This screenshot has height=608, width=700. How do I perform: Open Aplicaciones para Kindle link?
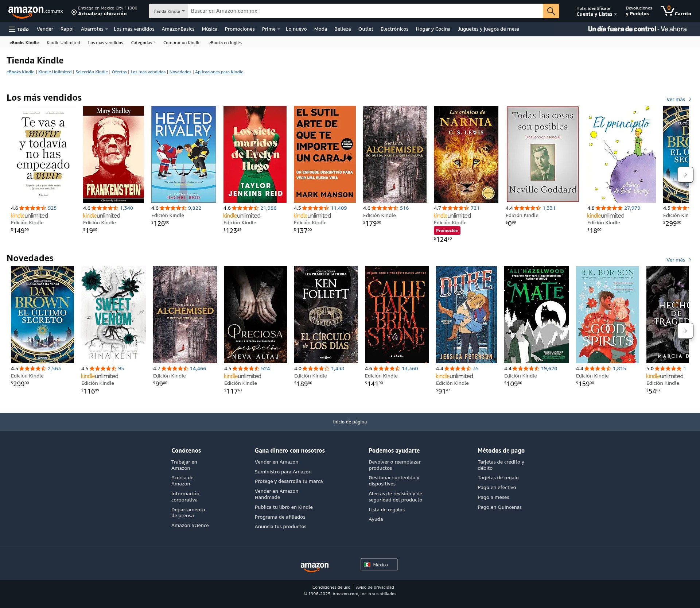tap(219, 72)
